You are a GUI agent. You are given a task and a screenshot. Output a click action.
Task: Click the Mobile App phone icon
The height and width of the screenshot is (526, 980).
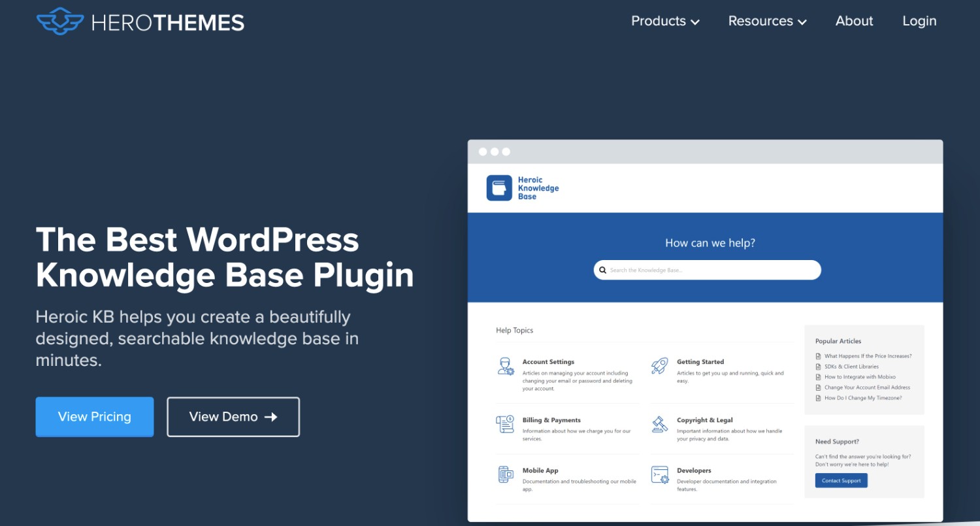click(506, 475)
